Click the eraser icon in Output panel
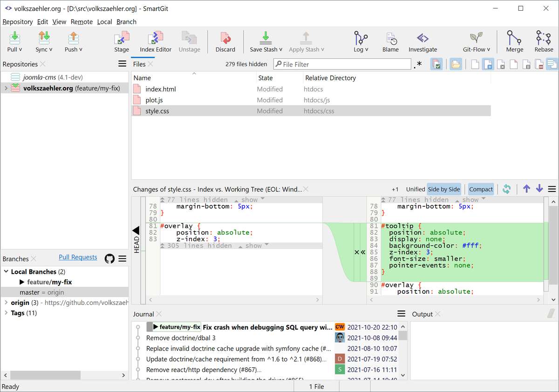This screenshot has width=559, height=392. [x=551, y=314]
